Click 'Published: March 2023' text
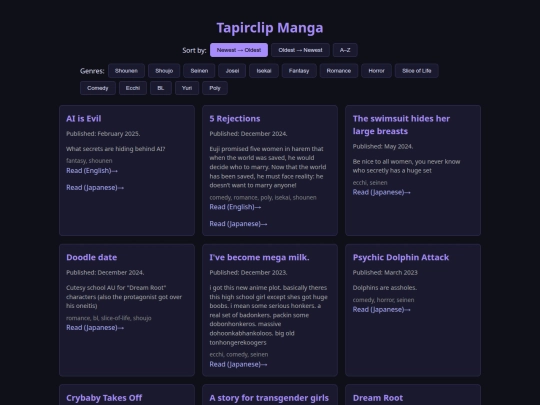540x405 pixels. click(385, 272)
